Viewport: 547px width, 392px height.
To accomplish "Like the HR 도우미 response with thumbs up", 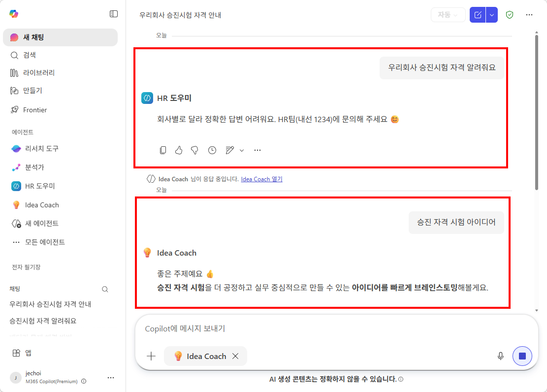I will [179, 150].
